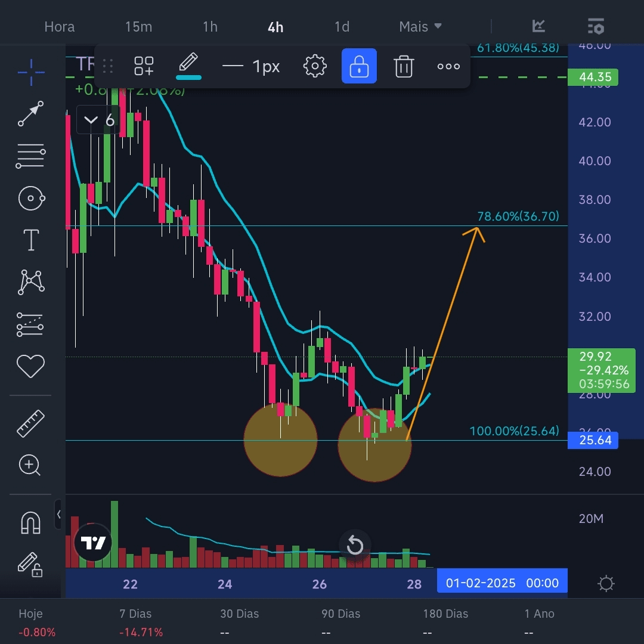Collapse the drawing toolbar side arrow
Viewport: 644px width, 644px height.
coord(58,514)
